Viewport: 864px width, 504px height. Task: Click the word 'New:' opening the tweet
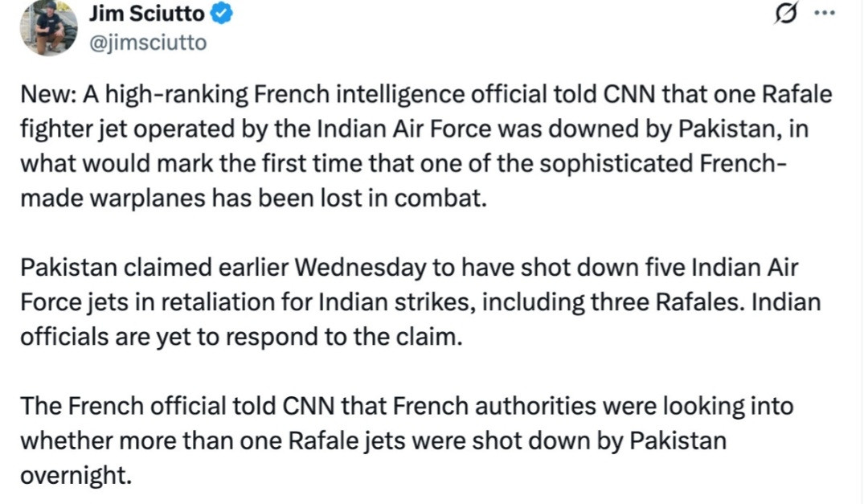(x=49, y=94)
